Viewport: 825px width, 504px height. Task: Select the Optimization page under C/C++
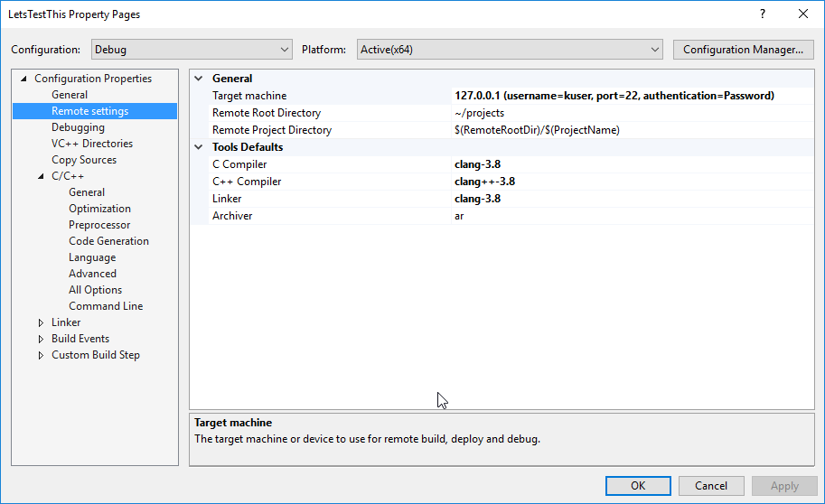pyautogui.click(x=100, y=209)
